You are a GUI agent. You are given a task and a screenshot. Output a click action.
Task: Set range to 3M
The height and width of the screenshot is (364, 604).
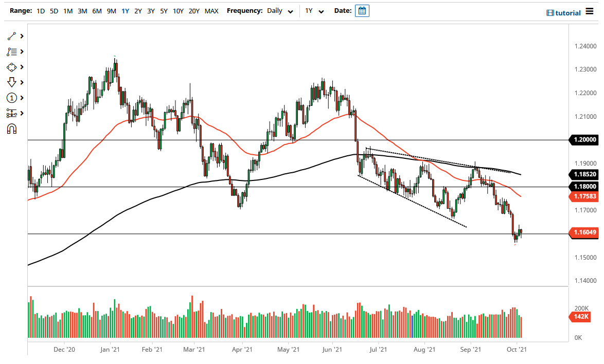[82, 11]
